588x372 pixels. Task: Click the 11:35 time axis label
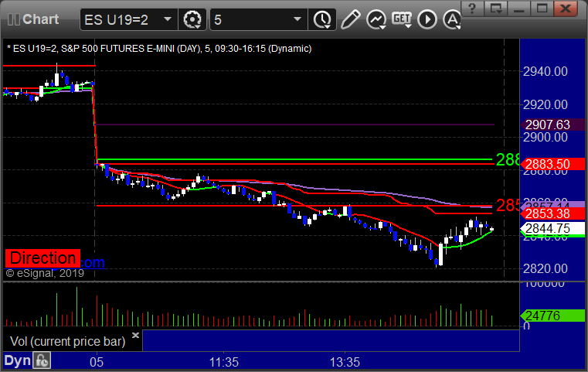click(223, 362)
